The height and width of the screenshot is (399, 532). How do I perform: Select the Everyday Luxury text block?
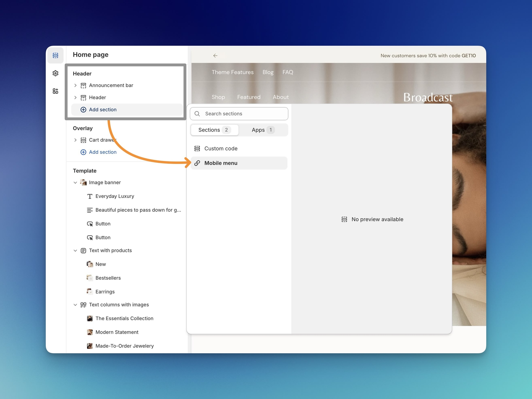(115, 196)
